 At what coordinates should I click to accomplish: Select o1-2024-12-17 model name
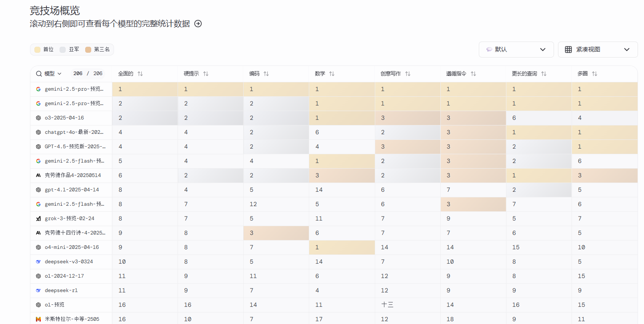coord(64,276)
